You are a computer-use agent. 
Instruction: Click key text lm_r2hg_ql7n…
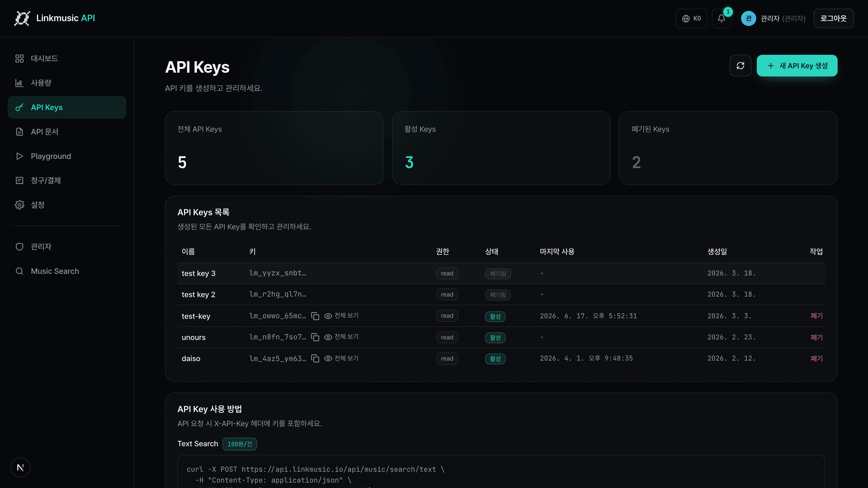[x=278, y=294]
